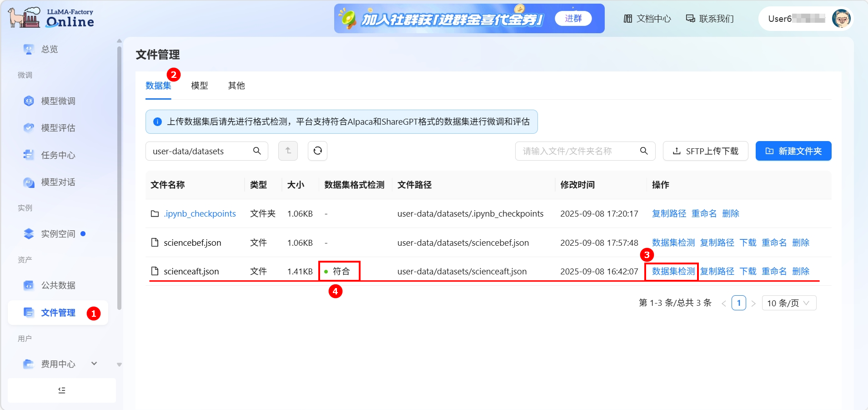
Task: Click the go up directory arrow icon
Action: tap(288, 151)
